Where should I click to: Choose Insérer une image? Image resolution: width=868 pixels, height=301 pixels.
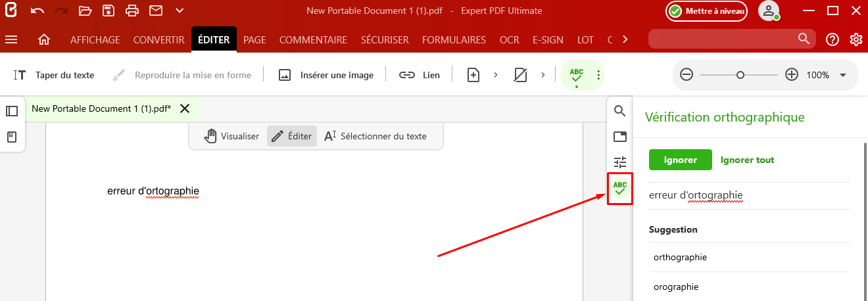(x=325, y=75)
